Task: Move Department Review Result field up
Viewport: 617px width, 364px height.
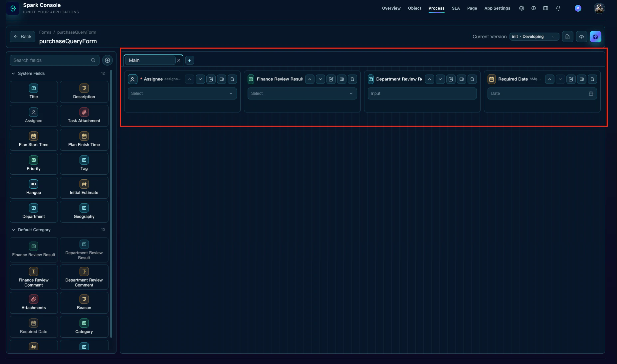Action: (430, 79)
